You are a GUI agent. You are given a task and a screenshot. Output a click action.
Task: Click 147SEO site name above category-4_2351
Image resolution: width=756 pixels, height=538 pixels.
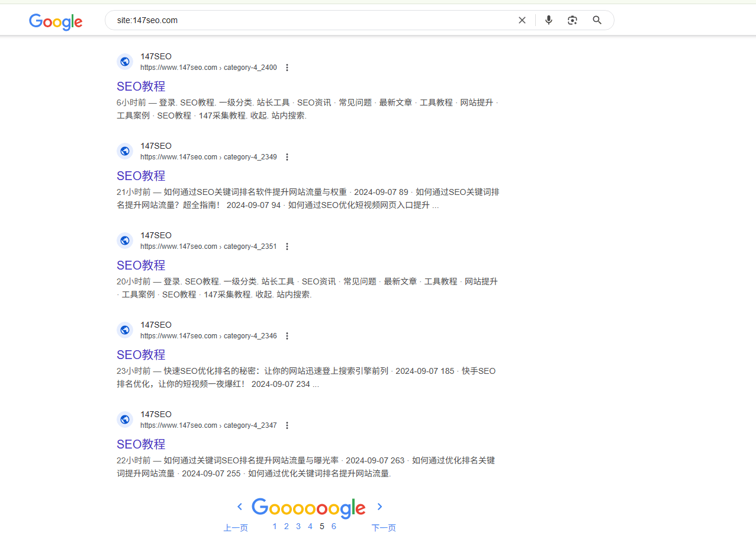point(156,236)
